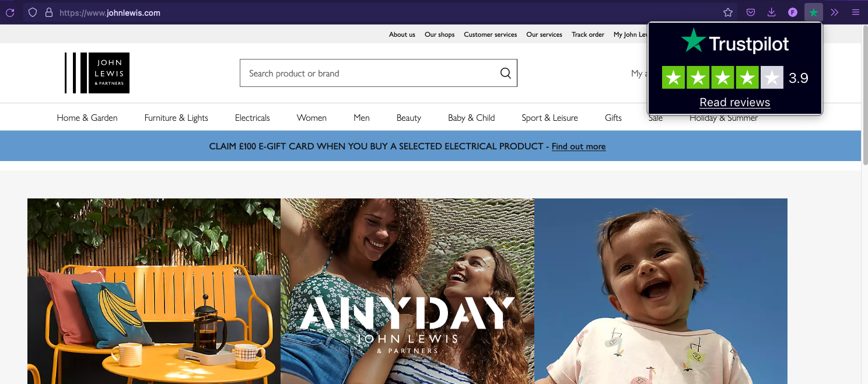Focus the Search product or brand field
Screen dimensions: 868x384
[378, 73]
